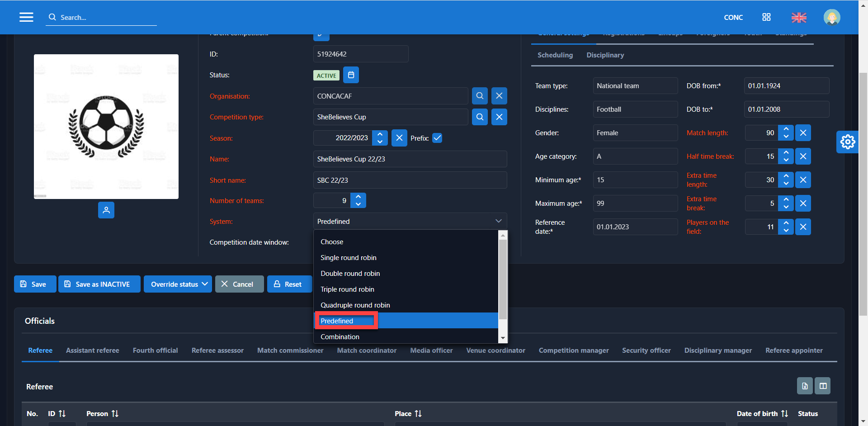Switch to the Disciplinary tab

pos(605,55)
